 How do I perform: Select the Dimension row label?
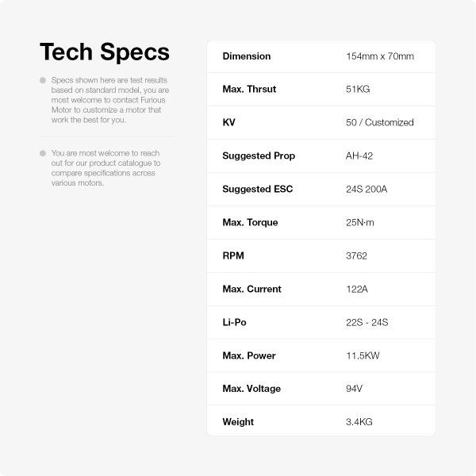(246, 56)
